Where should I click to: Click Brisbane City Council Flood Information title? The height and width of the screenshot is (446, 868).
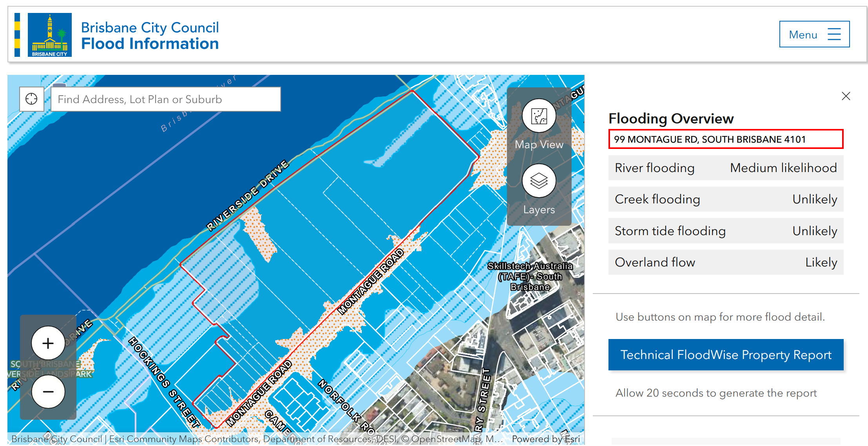coord(150,36)
